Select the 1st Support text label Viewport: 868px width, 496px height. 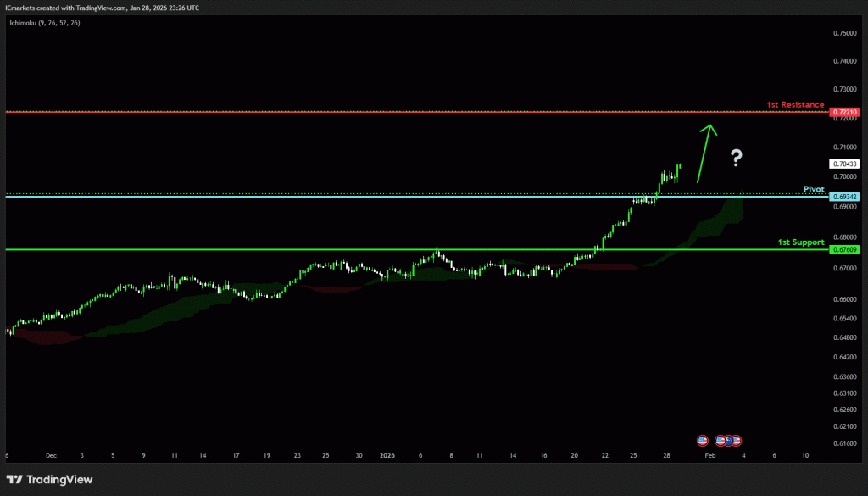coord(800,242)
